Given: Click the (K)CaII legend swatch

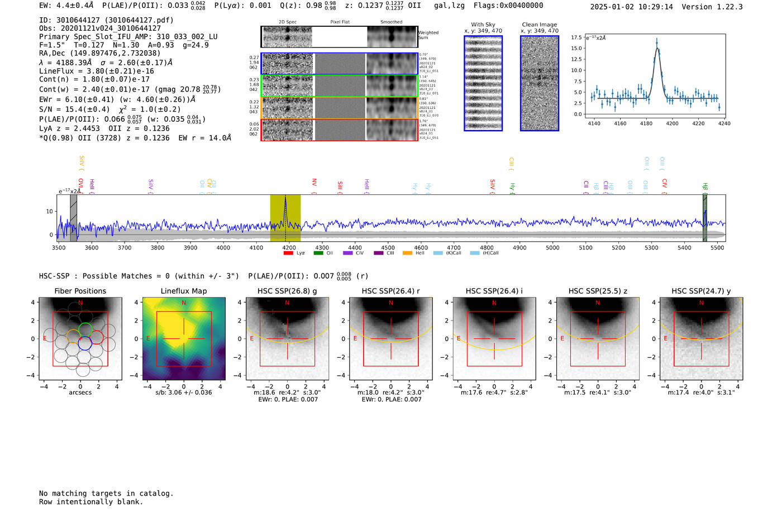Looking at the screenshot, I should click(437, 253).
